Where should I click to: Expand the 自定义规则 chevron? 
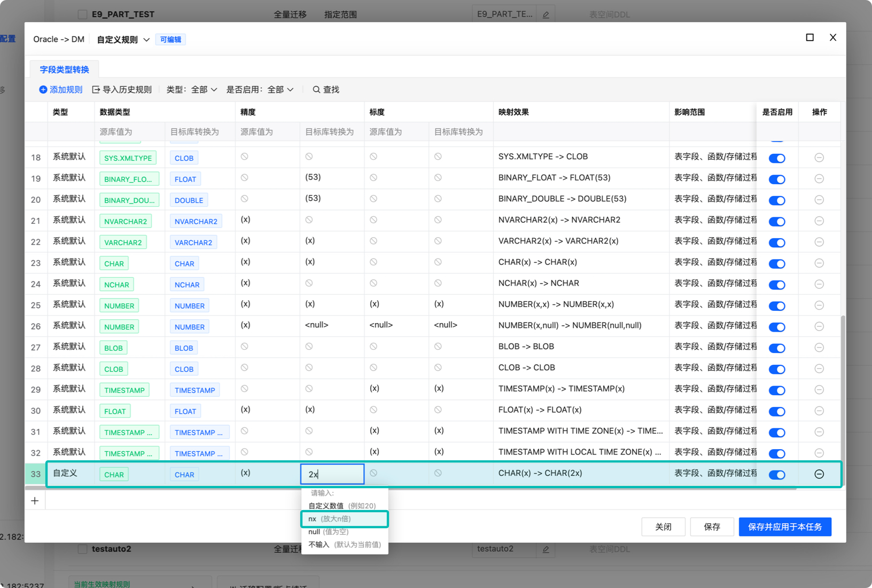(146, 39)
